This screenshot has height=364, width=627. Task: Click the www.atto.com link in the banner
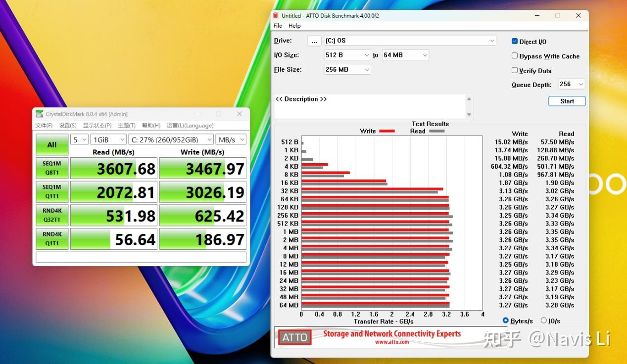click(392, 342)
